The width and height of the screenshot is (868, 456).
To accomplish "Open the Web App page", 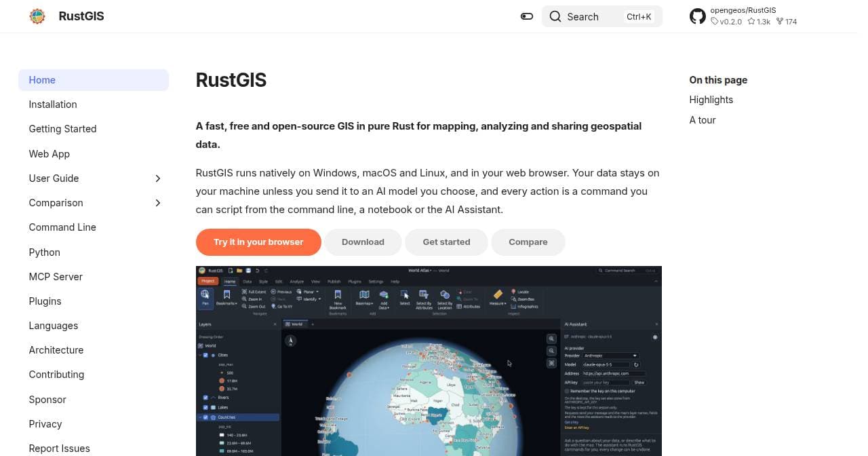I will point(50,154).
